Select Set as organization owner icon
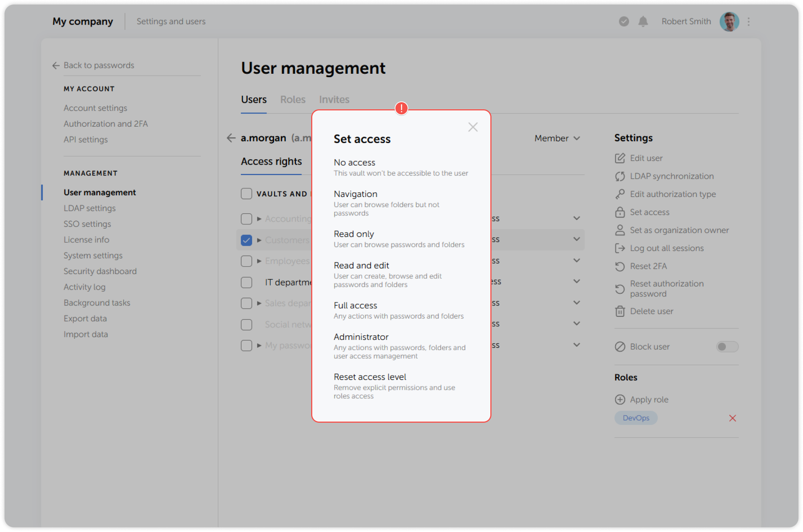The width and height of the screenshot is (803, 532). pyautogui.click(x=620, y=230)
